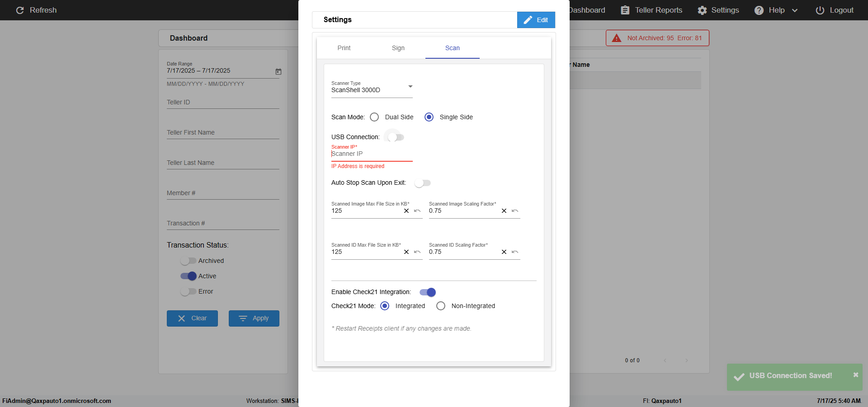This screenshot has width=868, height=407.
Task: Click into the Scanner IP field
Action: point(372,154)
